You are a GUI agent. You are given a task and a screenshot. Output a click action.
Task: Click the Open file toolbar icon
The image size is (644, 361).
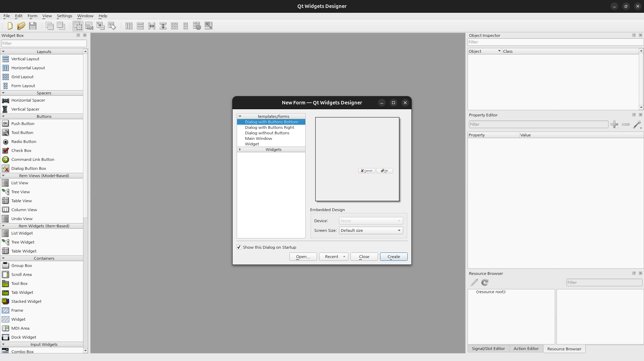coord(21,26)
